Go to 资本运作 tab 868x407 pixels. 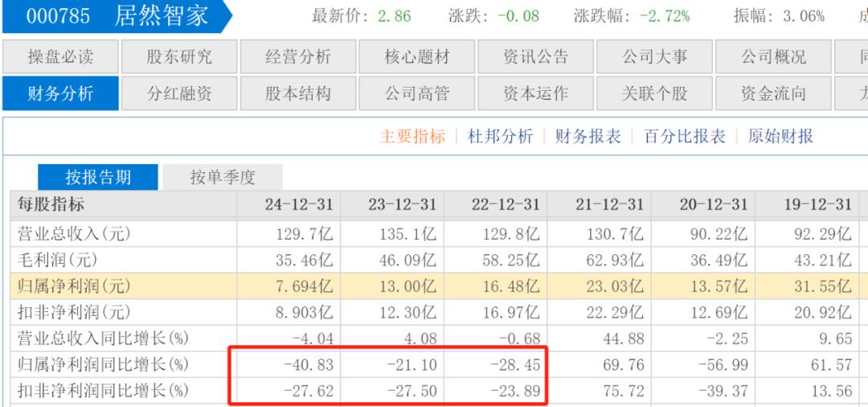click(535, 93)
